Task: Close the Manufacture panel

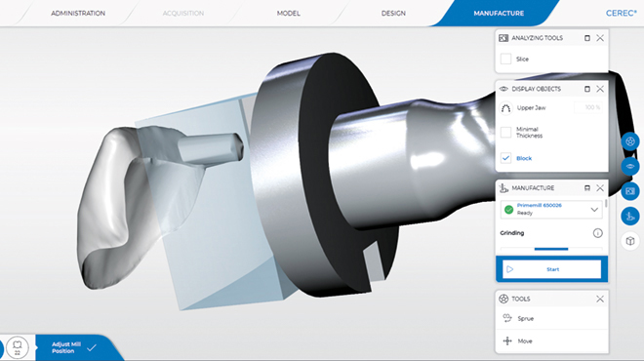Action: pyautogui.click(x=600, y=188)
